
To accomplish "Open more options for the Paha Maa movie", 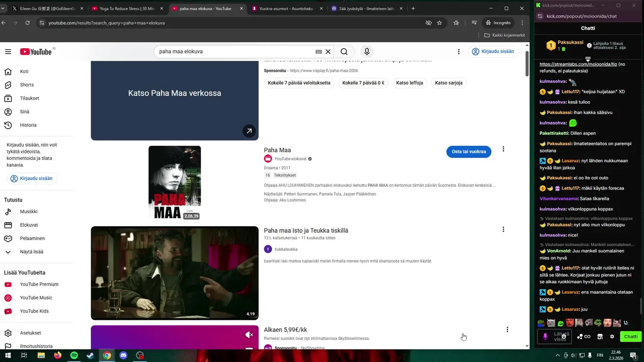I will coord(503,149).
